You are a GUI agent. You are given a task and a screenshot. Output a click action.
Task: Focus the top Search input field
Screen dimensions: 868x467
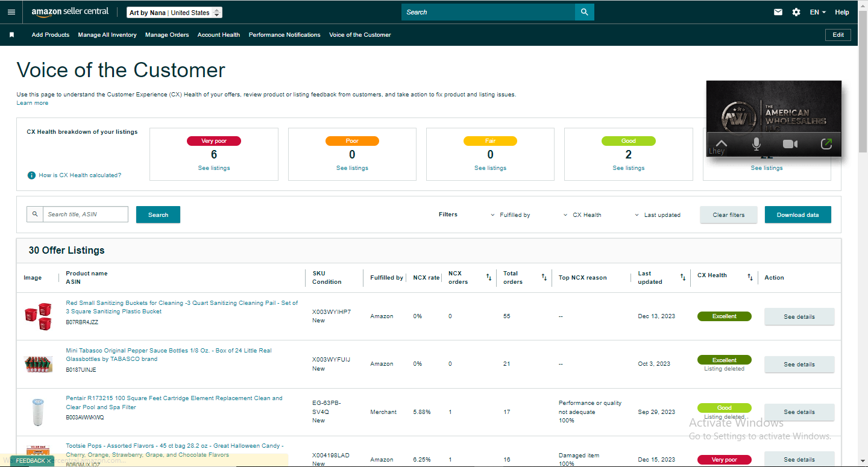click(488, 12)
